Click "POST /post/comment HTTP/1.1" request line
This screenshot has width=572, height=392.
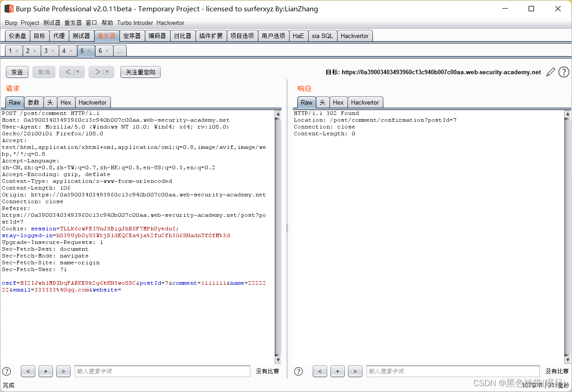tap(51, 113)
